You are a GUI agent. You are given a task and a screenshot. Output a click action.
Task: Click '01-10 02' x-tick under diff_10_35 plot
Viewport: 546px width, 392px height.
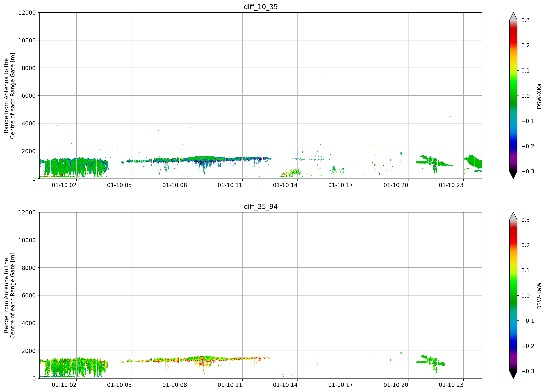pos(64,185)
